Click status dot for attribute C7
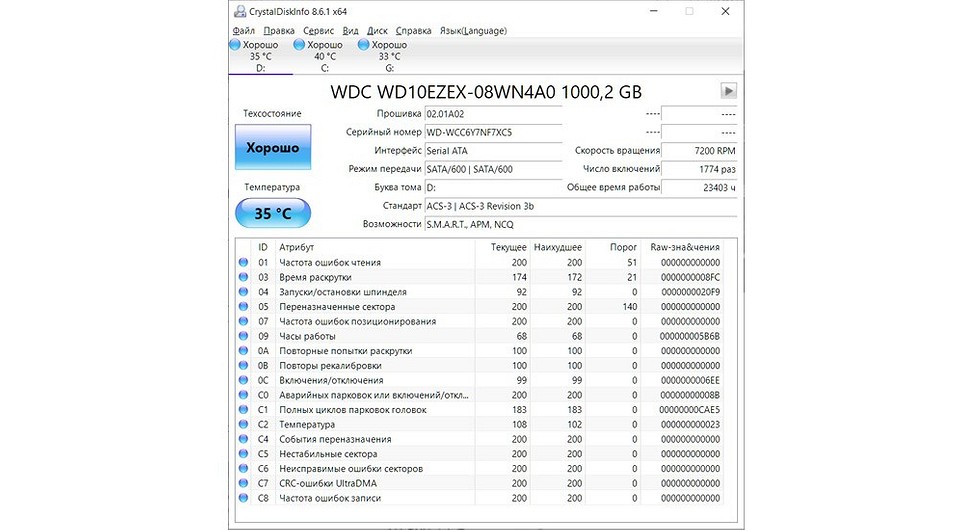The height and width of the screenshot is (530, 960). pyautogui.click(x=243, y=483)
